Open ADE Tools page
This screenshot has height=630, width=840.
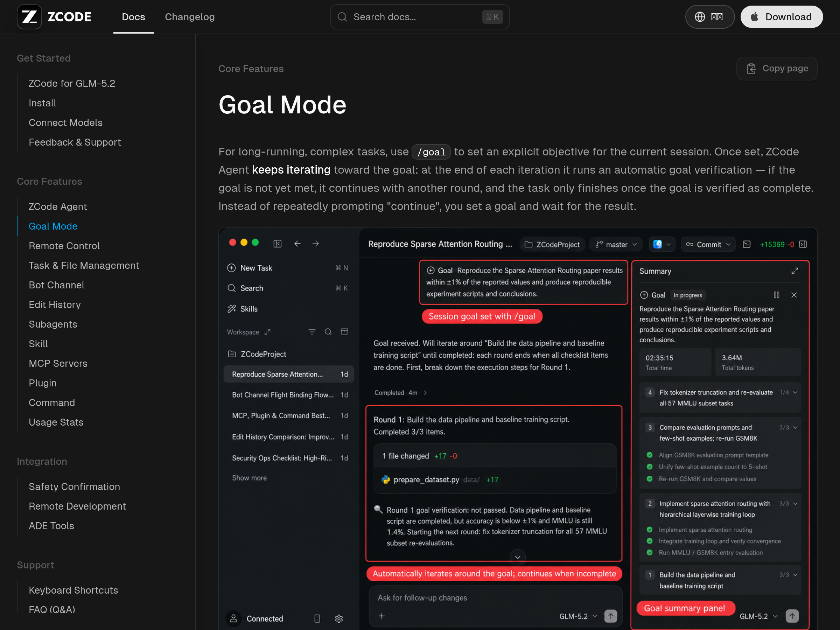[x=51, y=526]
